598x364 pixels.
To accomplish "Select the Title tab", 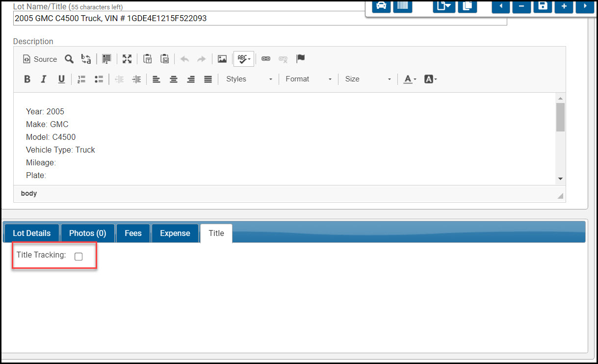I will coord(216,233).
